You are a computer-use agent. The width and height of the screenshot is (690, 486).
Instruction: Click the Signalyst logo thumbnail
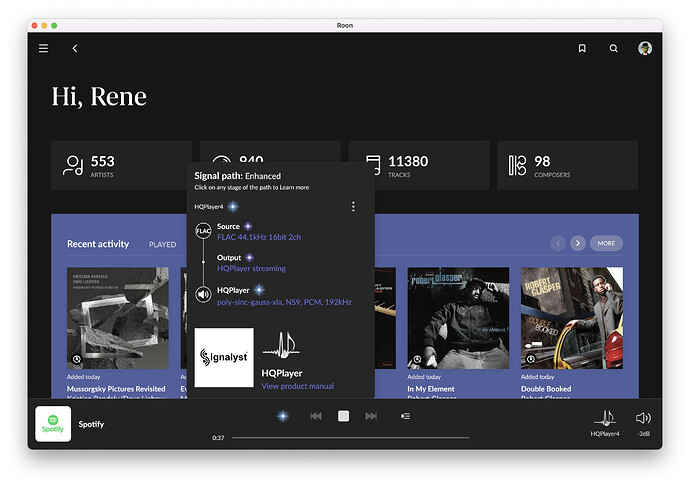[x=224, y=357]
